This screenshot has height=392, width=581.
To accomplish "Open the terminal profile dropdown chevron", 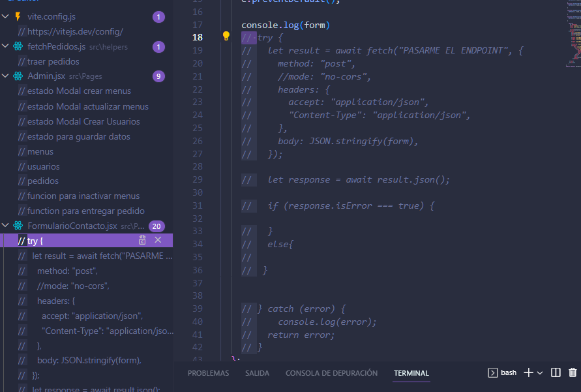I will point(540,372).
